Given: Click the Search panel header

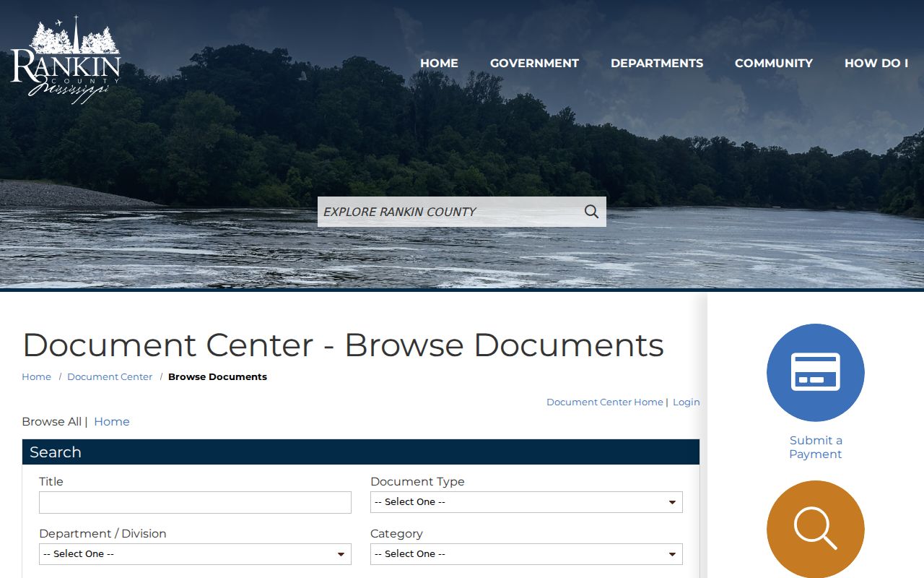Looking at the screenshot, I should click(361, 452).
